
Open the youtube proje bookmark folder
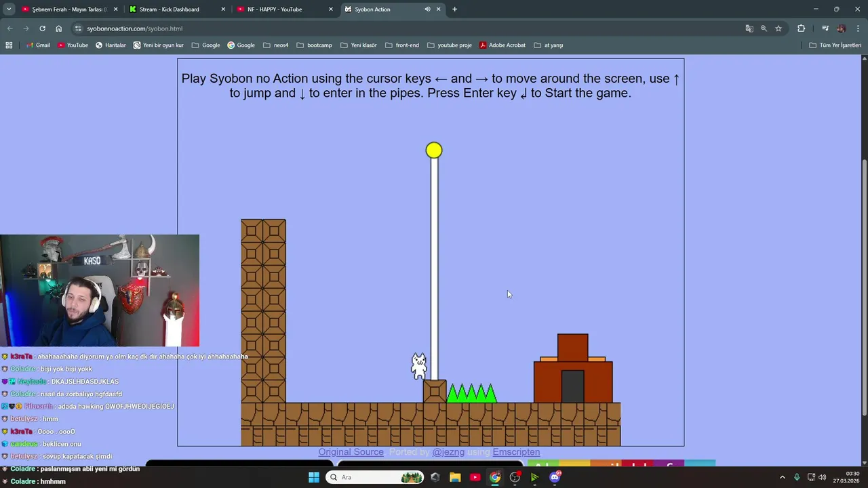click(450, 45)
